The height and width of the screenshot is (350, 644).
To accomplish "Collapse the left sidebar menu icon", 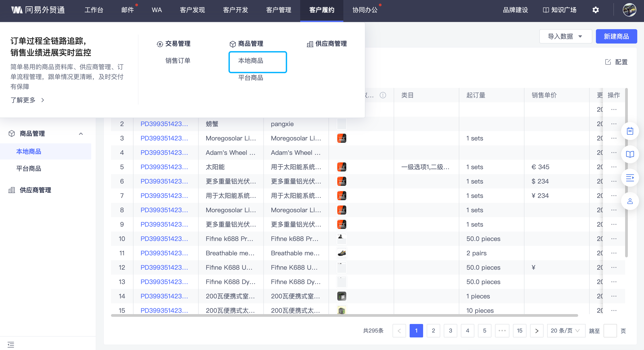I will [x=11, y=345].
